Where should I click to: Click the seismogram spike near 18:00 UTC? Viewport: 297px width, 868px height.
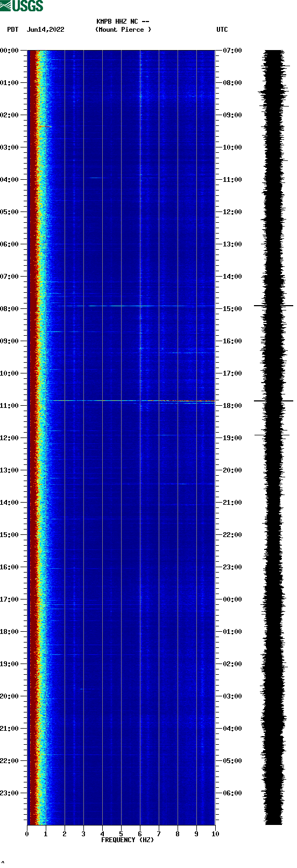[273, 401]
